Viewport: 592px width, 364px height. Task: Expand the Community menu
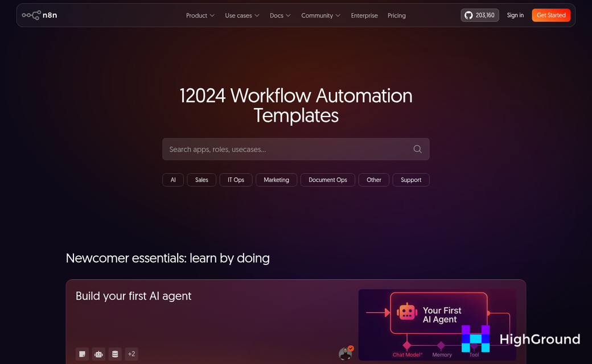(320, 15)
